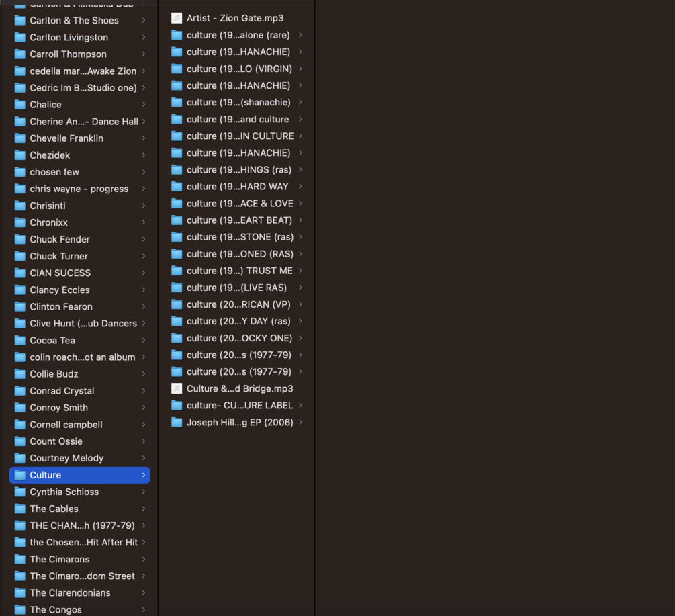This screenshot has height=616, width=675.
Task: Open culture (19...HINGS (ras) folder
Action: tap(237, 170)
